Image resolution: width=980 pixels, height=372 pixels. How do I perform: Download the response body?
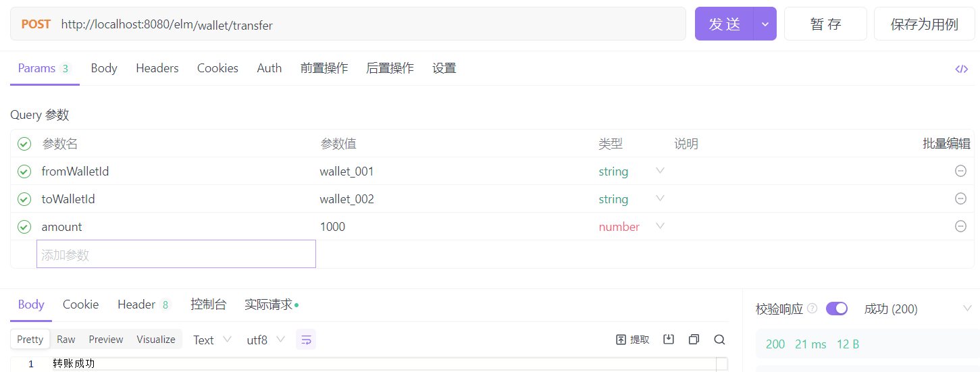click(669, 340)
